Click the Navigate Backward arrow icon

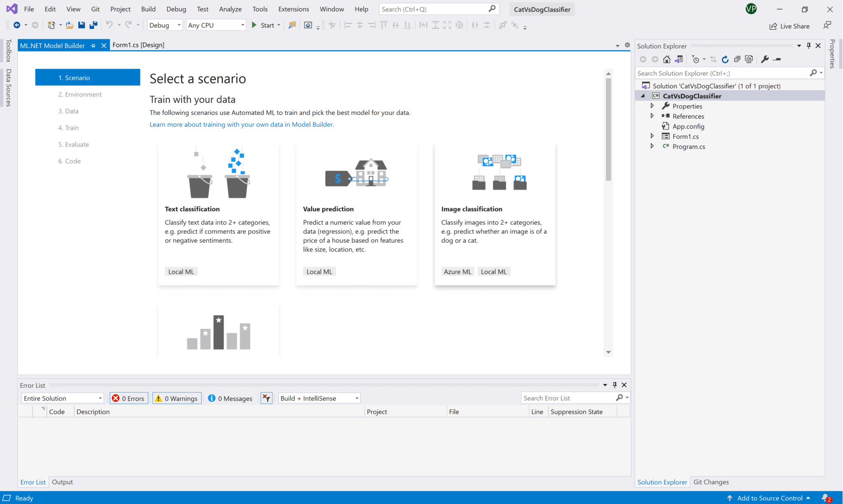pos(16,25)
